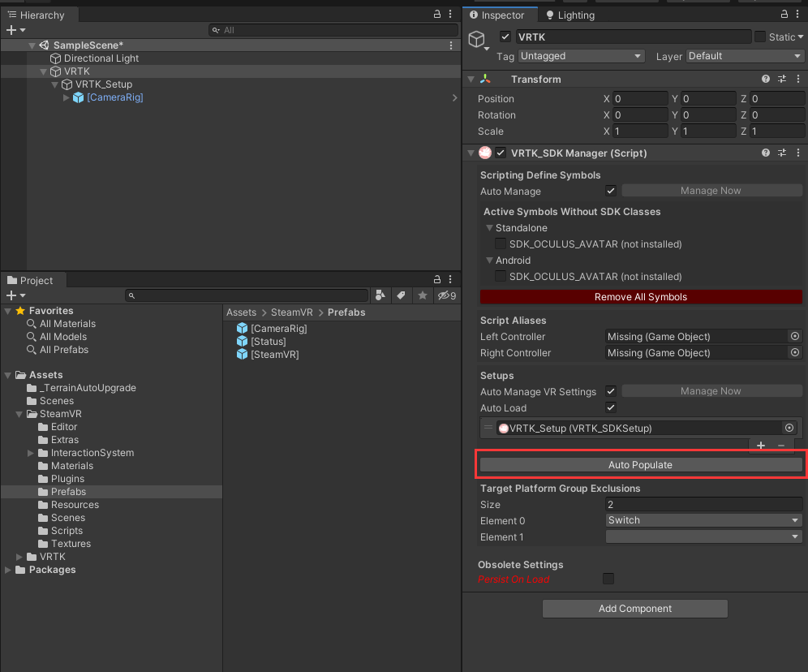Open VRTK_SDK Manager preset selector
The height and width of the screenshot is (672, 808).
click(782, 153)
